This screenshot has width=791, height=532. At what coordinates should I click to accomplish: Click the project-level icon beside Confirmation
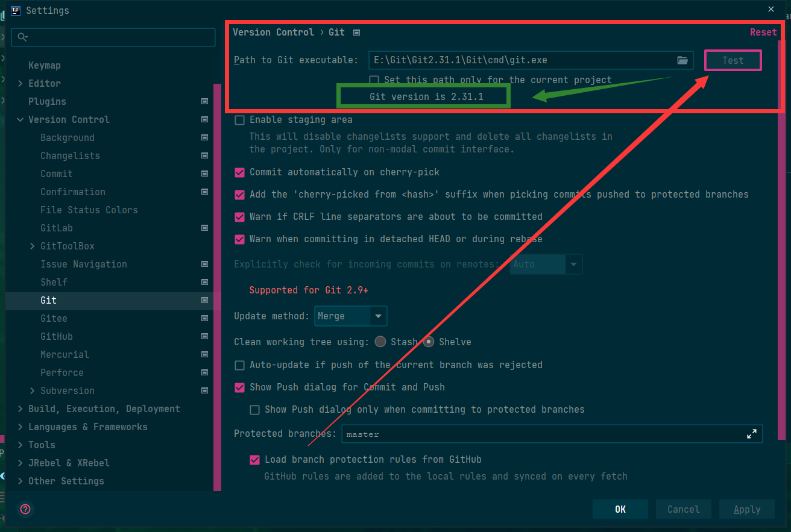[x=205, y=192]
